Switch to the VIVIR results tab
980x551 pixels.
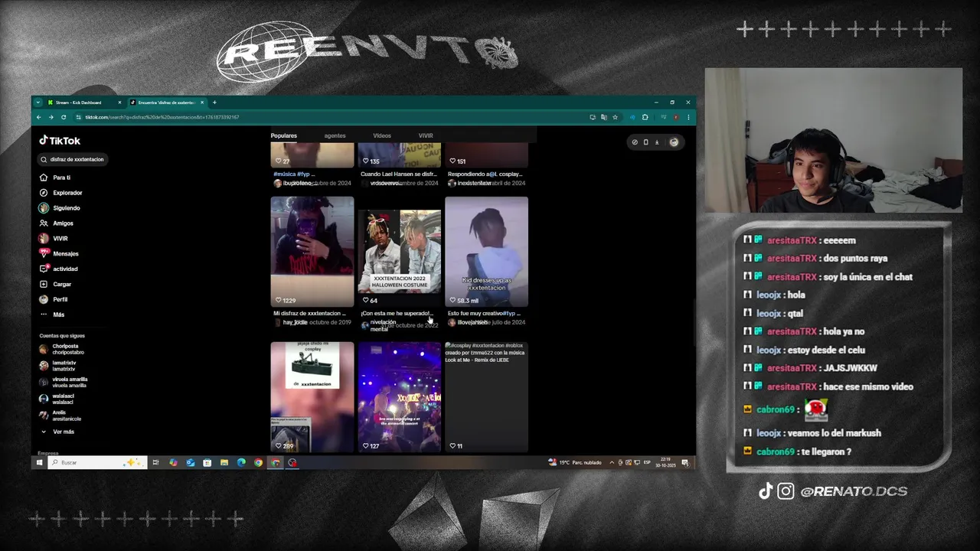coord(426,135)
